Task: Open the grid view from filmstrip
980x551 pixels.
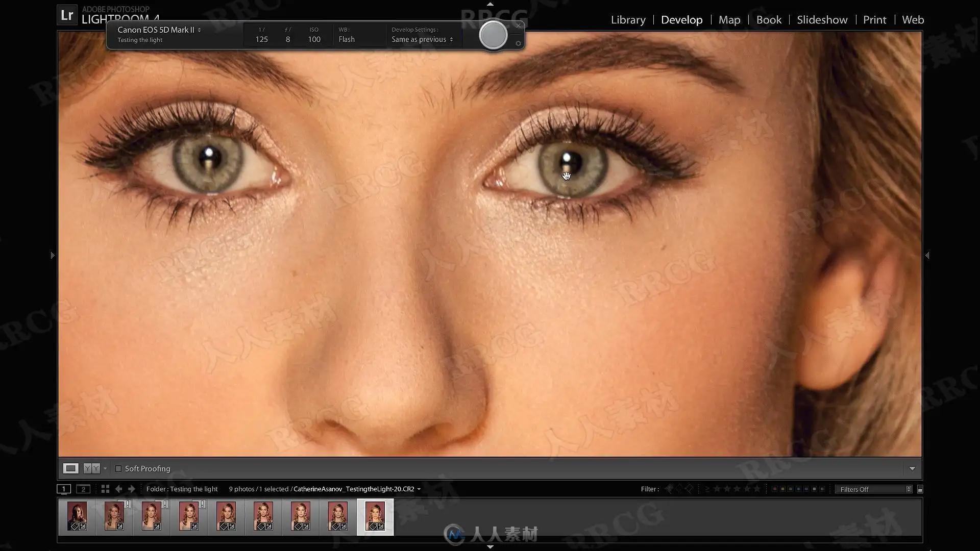Action: click(105, 489)
